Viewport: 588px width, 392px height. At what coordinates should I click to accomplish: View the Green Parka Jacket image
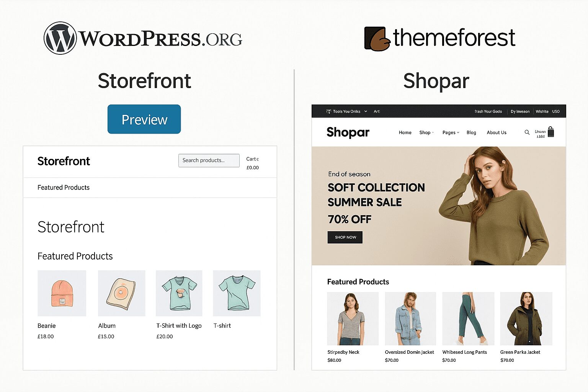(526, 318)
